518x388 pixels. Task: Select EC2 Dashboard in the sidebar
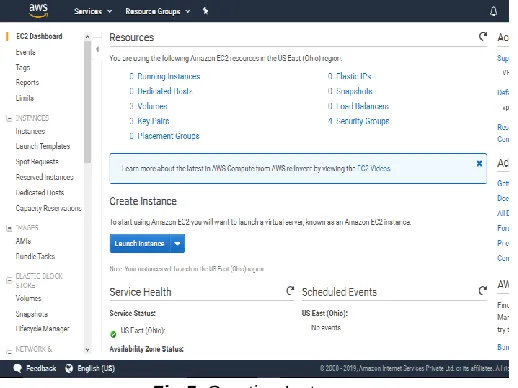[39, 36]
